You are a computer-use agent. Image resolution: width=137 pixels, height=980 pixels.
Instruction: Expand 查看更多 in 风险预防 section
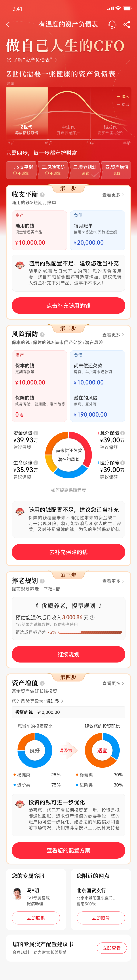tap(113, 334)
